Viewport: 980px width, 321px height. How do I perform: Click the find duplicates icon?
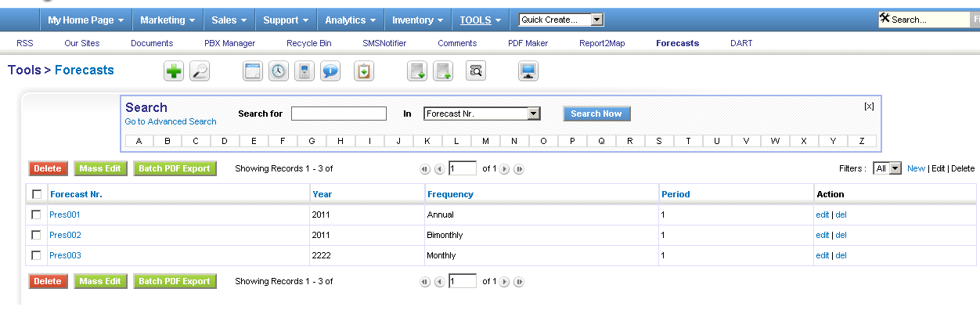[x=476, y=71]
